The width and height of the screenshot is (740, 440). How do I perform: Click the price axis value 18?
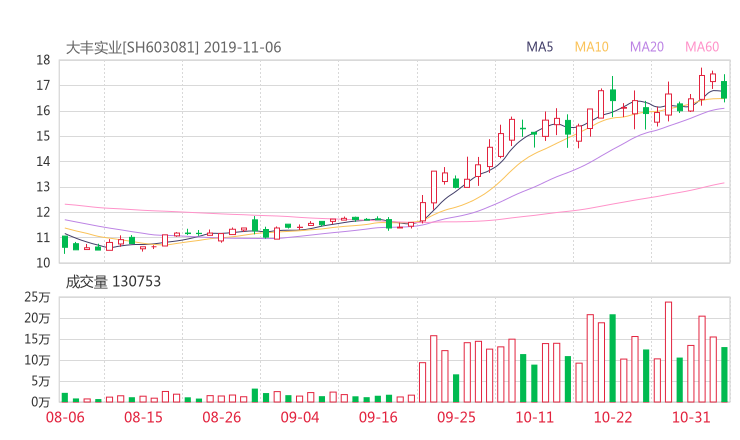pos(43,60)
